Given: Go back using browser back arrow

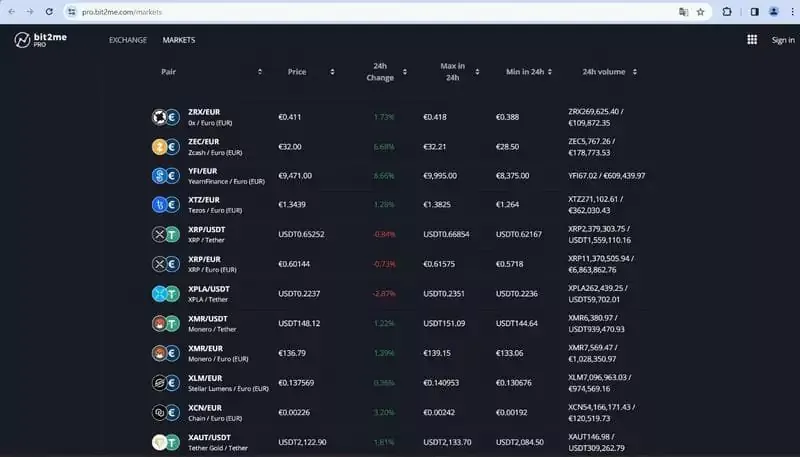Looking at the screenshot, I should (12, 12).
